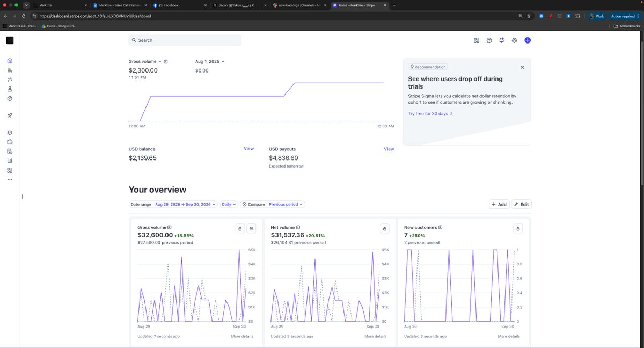This screenshot has width=644, height=348.
Task: Open More details under New customers
Action: 509,337
